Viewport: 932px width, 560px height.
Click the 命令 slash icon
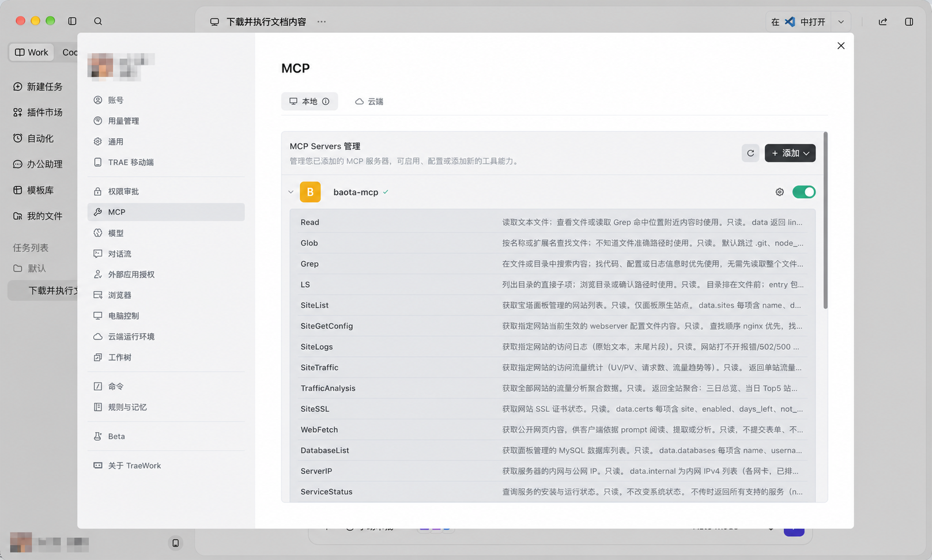(98, 386)
